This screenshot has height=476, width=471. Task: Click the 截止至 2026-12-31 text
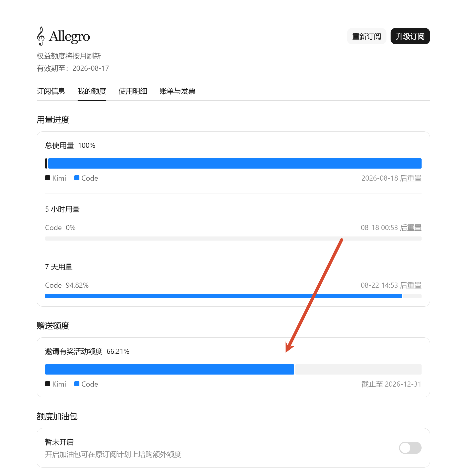(391, 384)
